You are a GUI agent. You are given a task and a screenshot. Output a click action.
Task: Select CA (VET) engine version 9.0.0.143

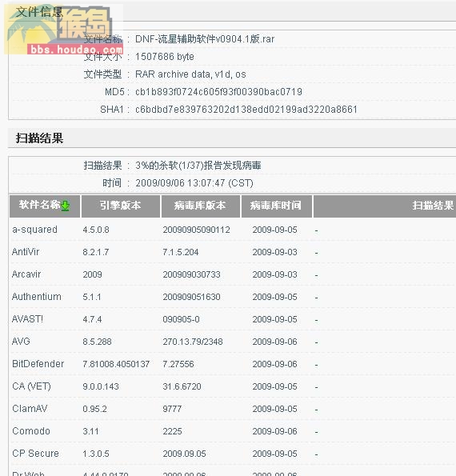pos(101,386)
